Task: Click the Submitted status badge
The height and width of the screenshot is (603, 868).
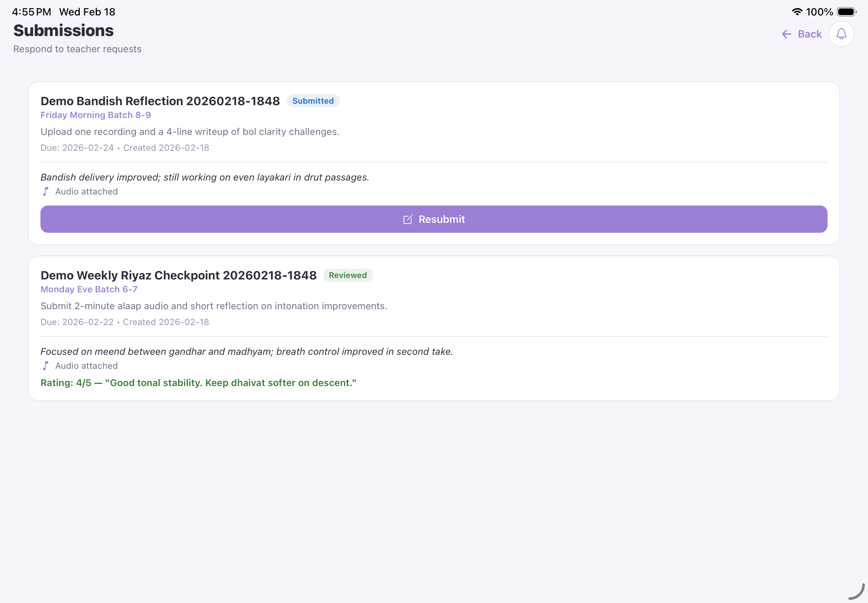Action: click(x=313, y=101)
